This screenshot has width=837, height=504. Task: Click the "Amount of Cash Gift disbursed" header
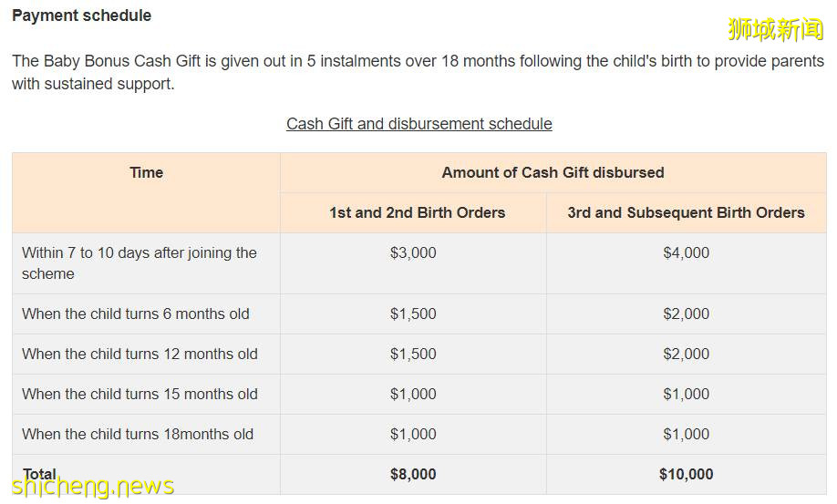click(553, 172)
